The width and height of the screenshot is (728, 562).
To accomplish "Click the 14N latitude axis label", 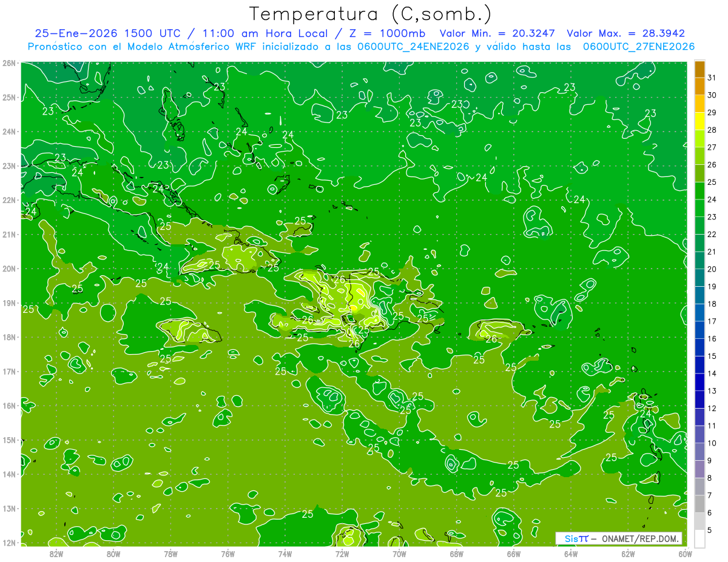I will 8,474.
